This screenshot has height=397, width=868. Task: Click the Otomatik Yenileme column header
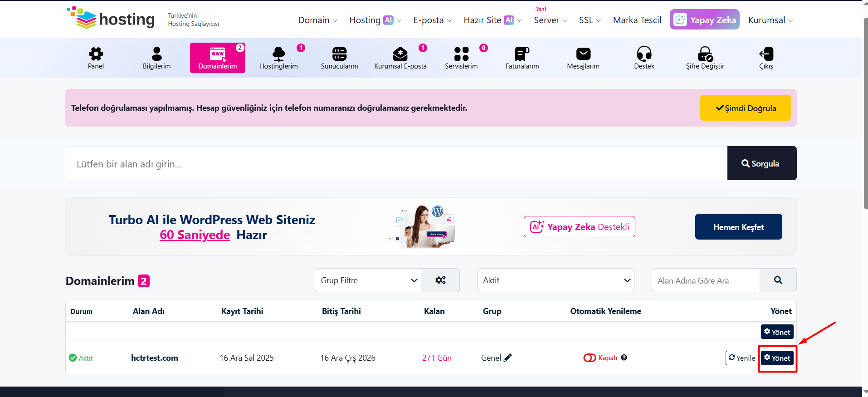[606, 311]
